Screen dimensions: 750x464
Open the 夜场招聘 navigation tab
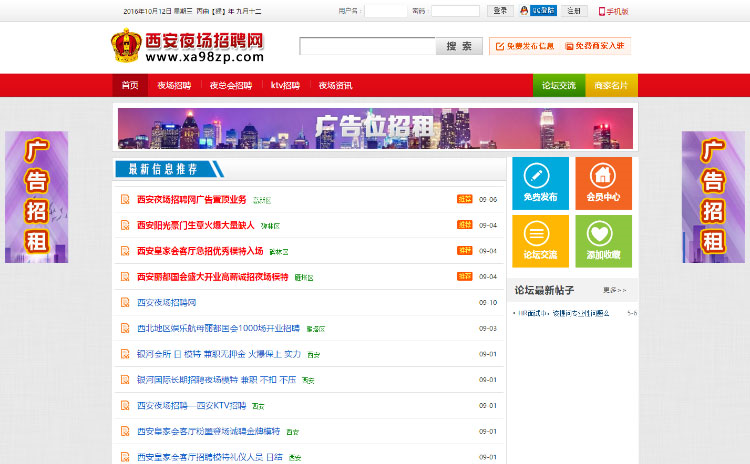pos(174,86)
